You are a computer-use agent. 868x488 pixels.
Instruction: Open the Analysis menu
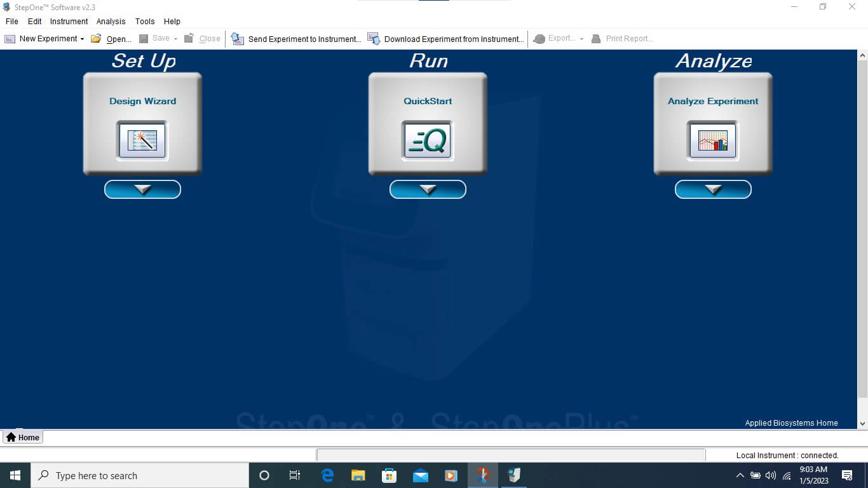[x=111, y=22]
